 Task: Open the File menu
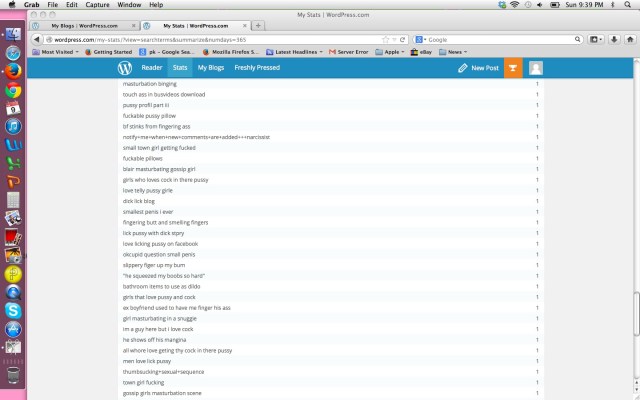tap(53, 4)
